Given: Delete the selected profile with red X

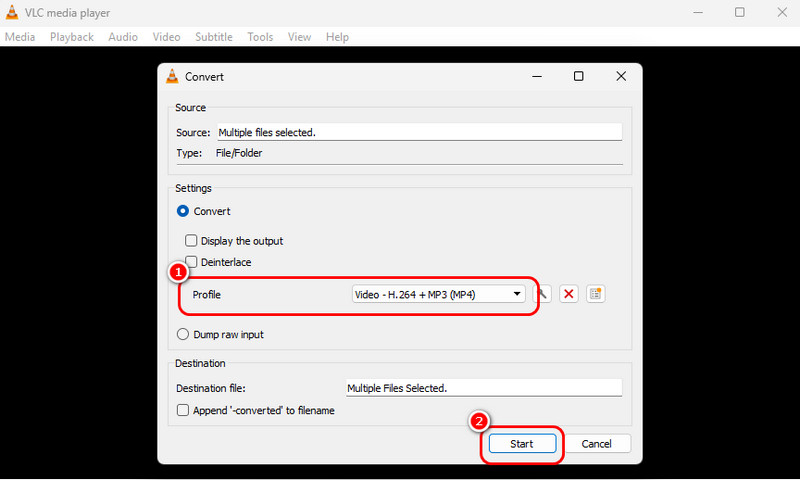Looking at the screenshot, I should click(x=569, y=294).
